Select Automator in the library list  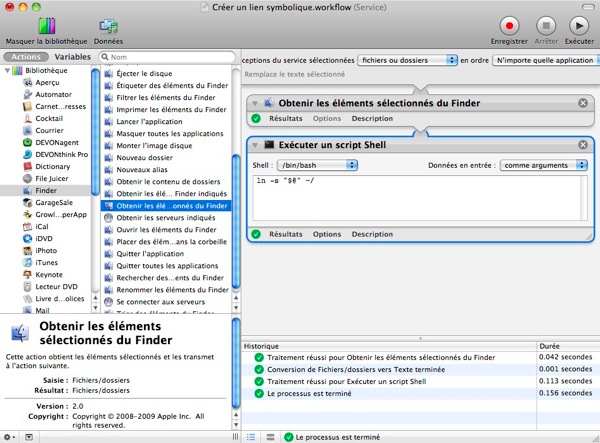pyautogui.click(x=53, y=94)
